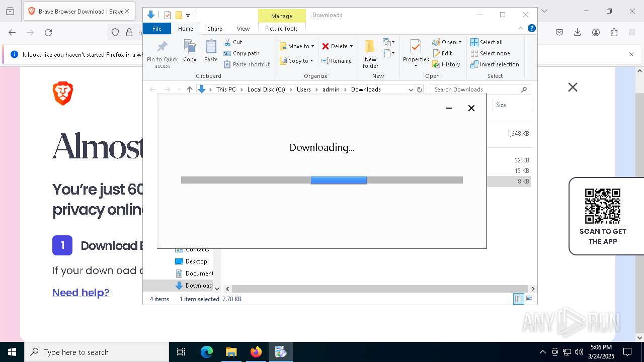The height and width of the screenshot is (362, 644).
Task: Open the Move to dropdown
Action: point(297,46)
